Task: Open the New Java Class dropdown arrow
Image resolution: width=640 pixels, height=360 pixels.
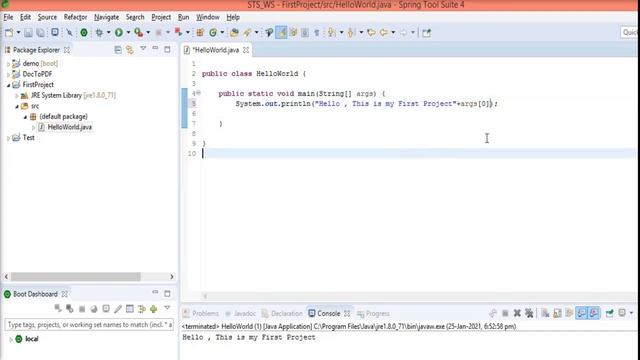Action: tap(222, 33)
